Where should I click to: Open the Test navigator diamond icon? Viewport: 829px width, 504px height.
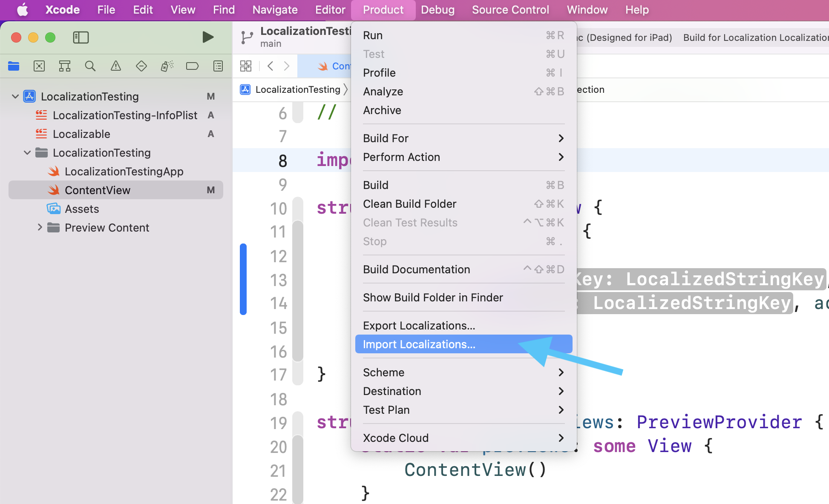point(141,66)
